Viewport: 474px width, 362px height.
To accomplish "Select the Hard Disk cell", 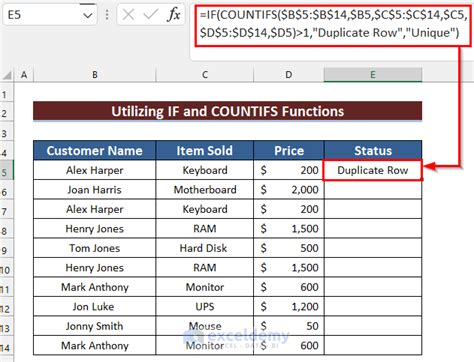I will pos(205,248).
